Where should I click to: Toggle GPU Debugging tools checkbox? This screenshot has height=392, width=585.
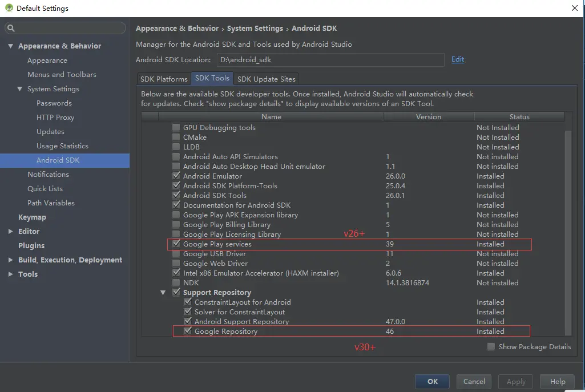[176, 128]
